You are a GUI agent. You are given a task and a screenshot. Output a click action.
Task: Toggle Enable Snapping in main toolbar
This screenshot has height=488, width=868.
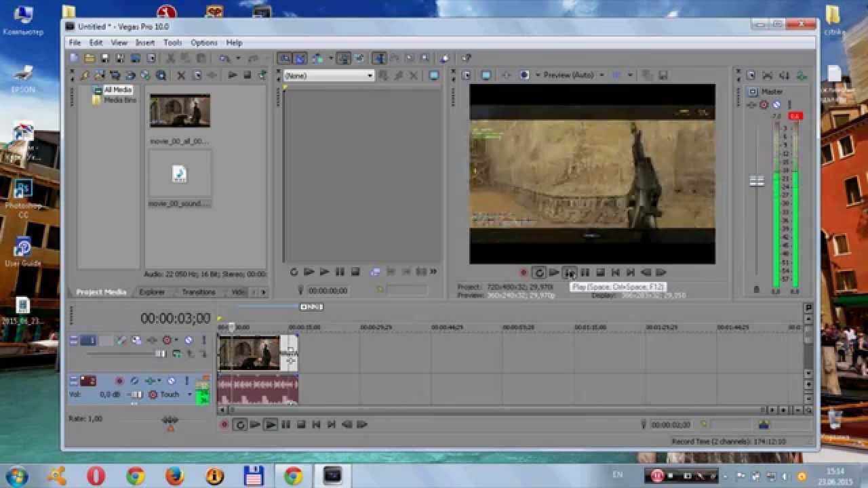[x=285, y=59]
